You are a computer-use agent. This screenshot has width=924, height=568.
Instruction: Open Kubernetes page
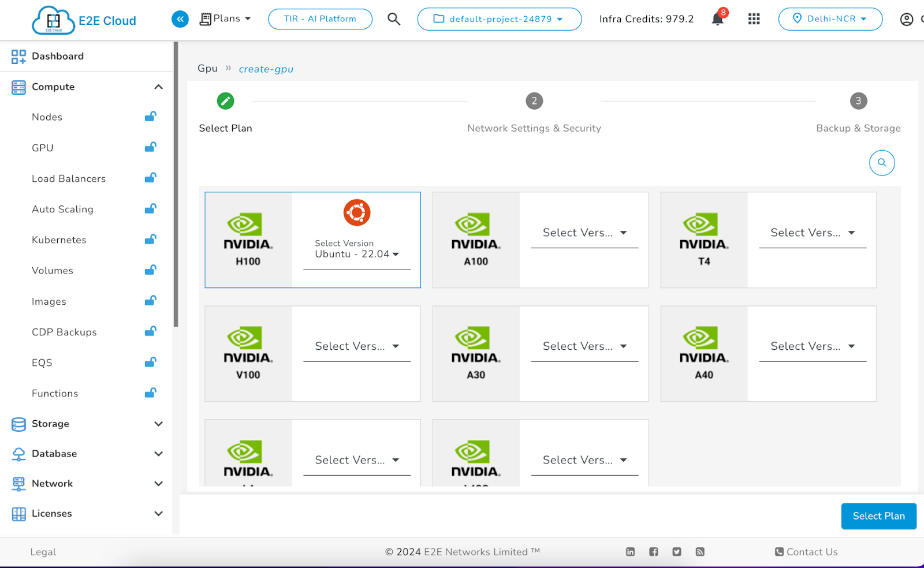[59, 240]
